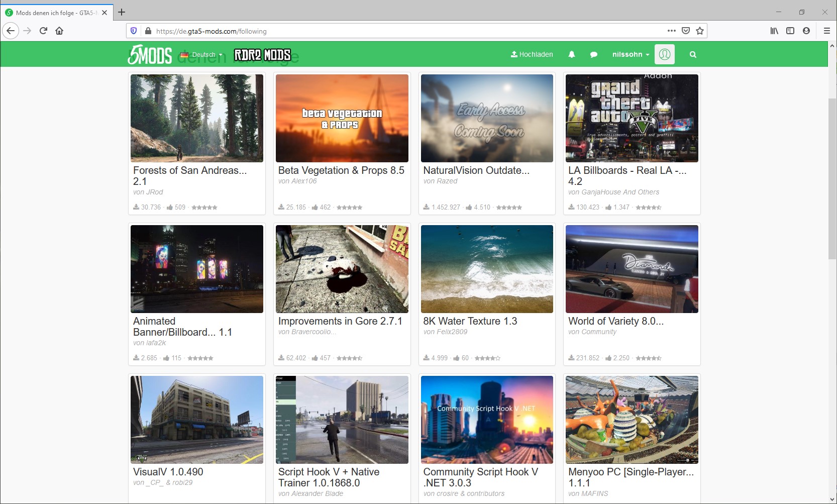
Task: Click 'NaturalVision Outdate...' title link
Action: tap(476, 170)
